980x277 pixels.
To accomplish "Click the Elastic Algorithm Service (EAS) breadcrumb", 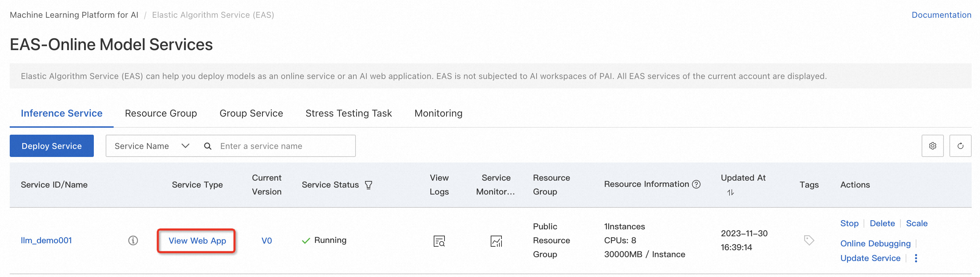I will click(213, 15).
